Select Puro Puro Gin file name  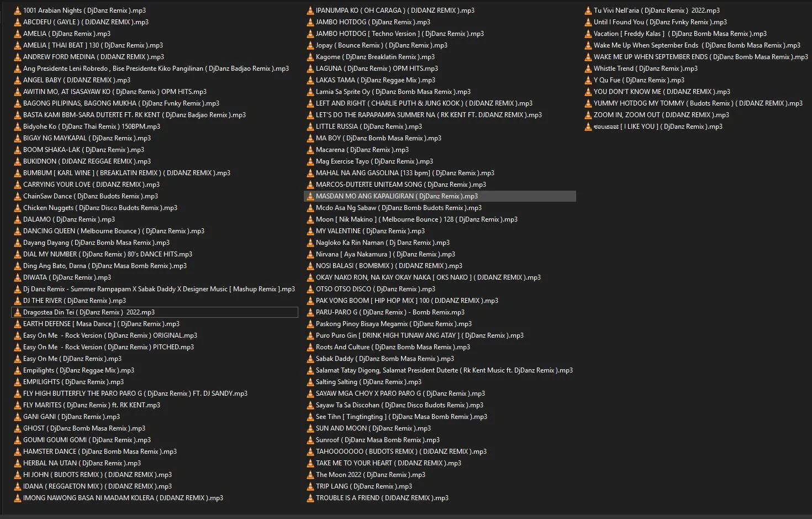pos(420,335)
